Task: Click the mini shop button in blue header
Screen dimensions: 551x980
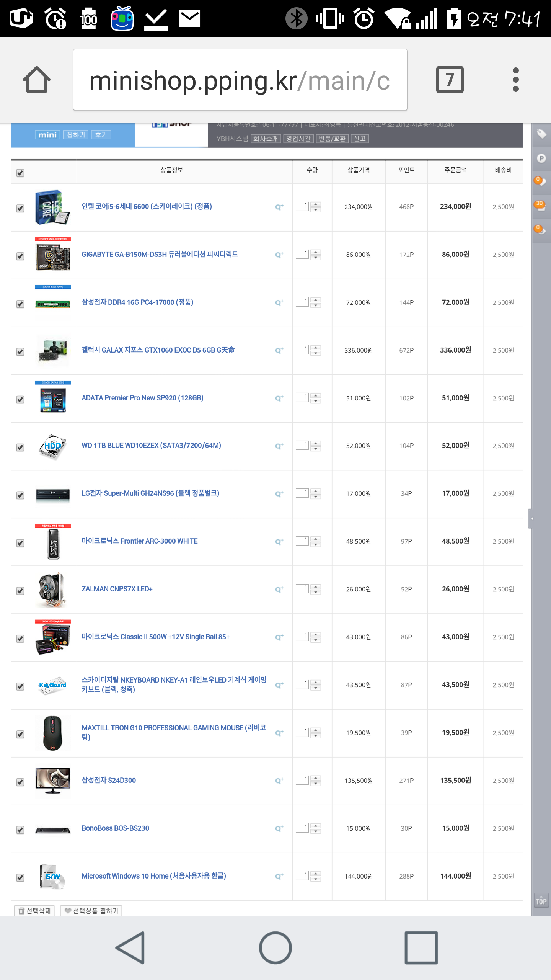Action: click(x=47, y=135)
